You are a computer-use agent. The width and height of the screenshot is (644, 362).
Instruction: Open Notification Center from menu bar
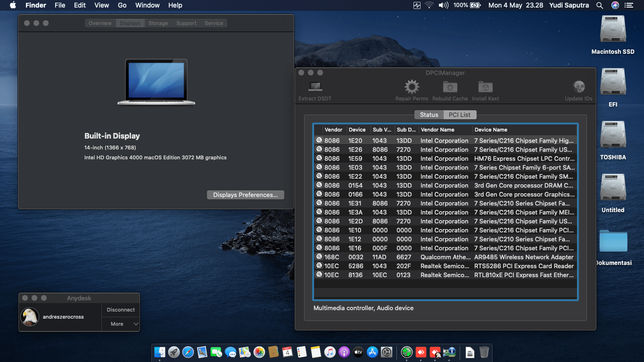click(628, 5)
